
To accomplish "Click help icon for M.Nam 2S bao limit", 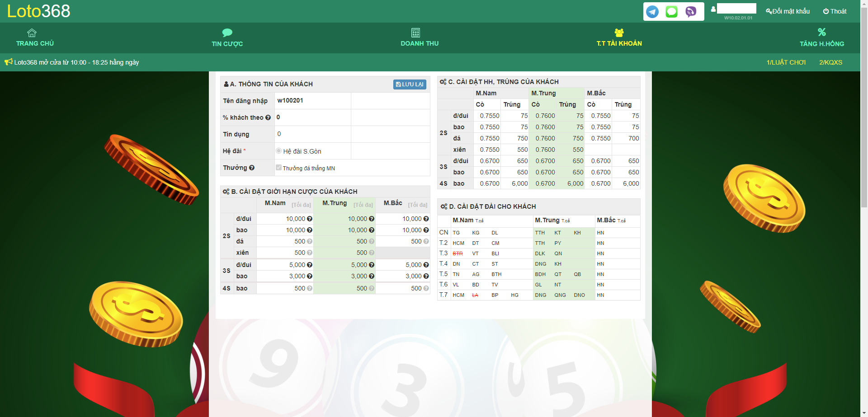I will click(x=310, y=230).
